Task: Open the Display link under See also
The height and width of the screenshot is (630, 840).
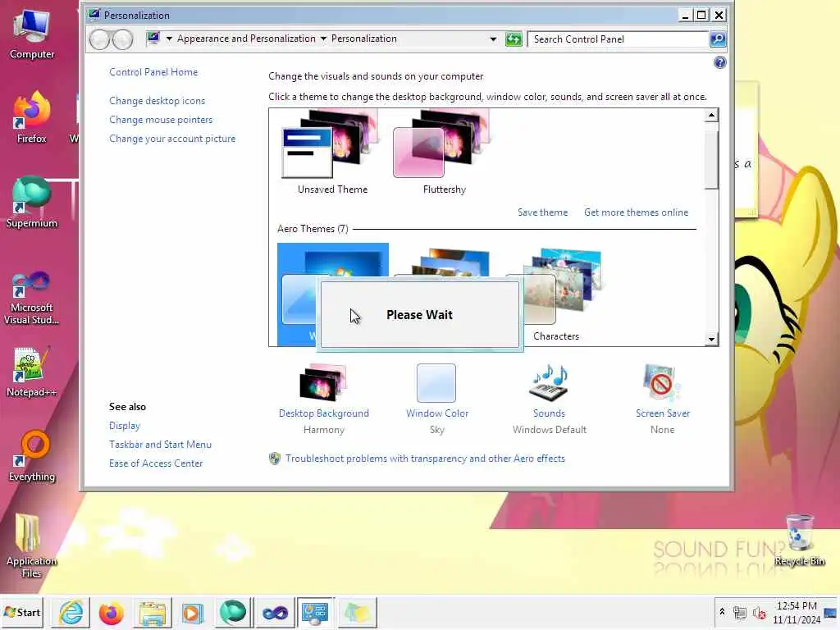Action: click(125, 426)
